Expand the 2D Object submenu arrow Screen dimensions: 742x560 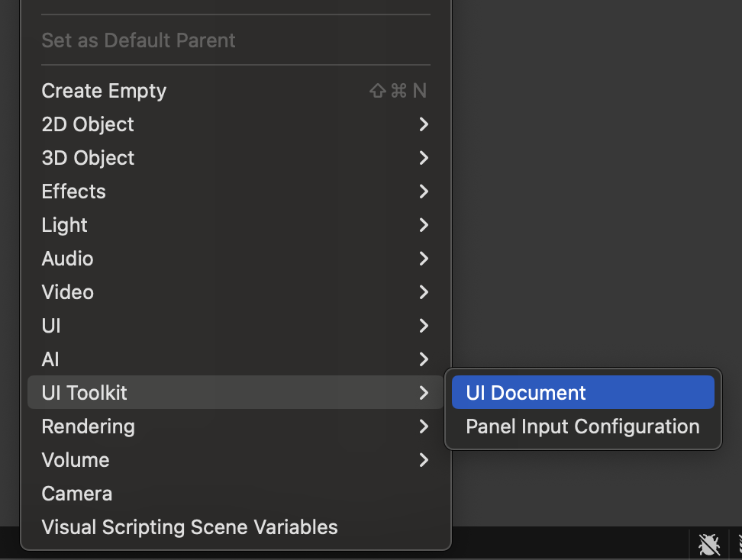424,124
